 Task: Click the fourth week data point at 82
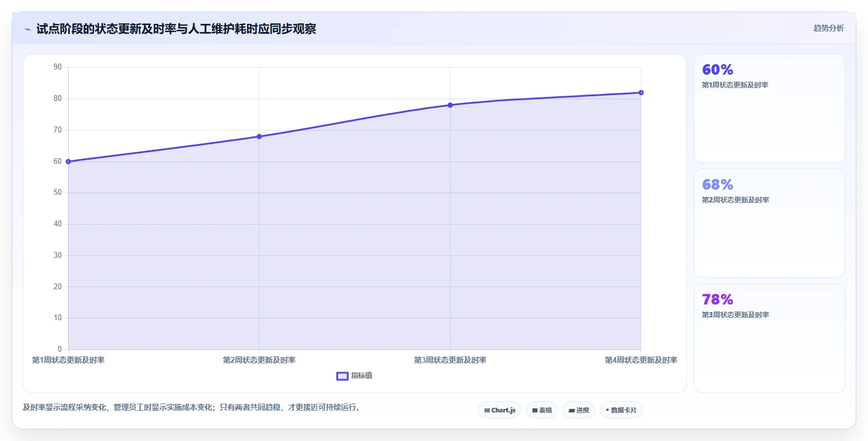pos(641,93)
